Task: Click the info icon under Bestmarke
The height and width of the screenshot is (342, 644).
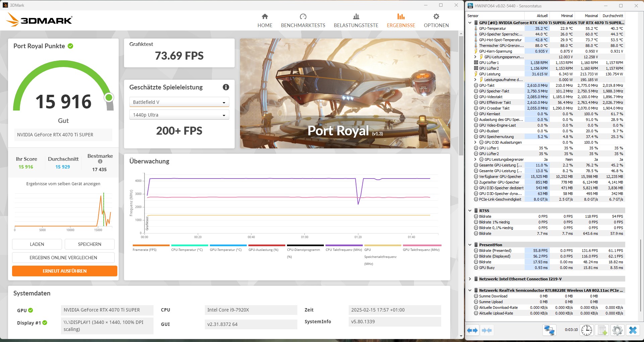Action: tap(100, 161)
